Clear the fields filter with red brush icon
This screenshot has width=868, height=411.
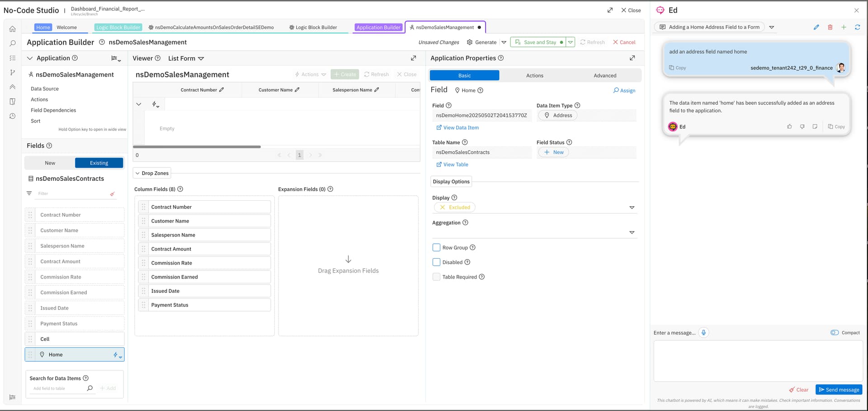click(112, 194)
